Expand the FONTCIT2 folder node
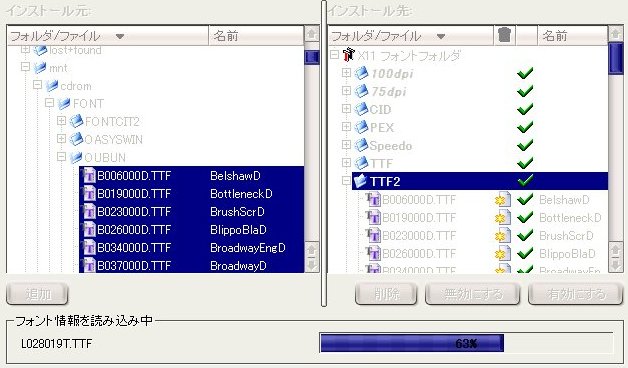 61,121
